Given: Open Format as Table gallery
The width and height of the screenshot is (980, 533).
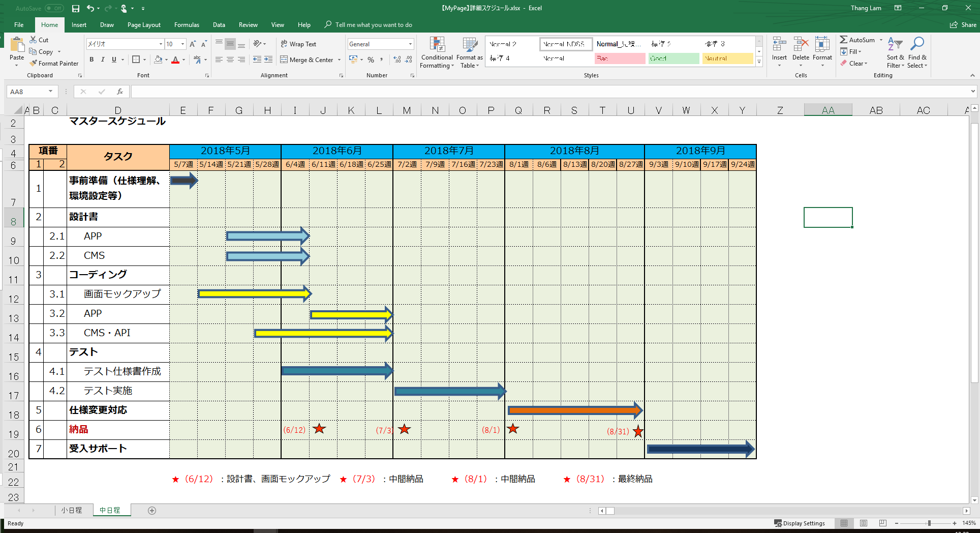Looking at the screenshot, I should tap(470, 52).
